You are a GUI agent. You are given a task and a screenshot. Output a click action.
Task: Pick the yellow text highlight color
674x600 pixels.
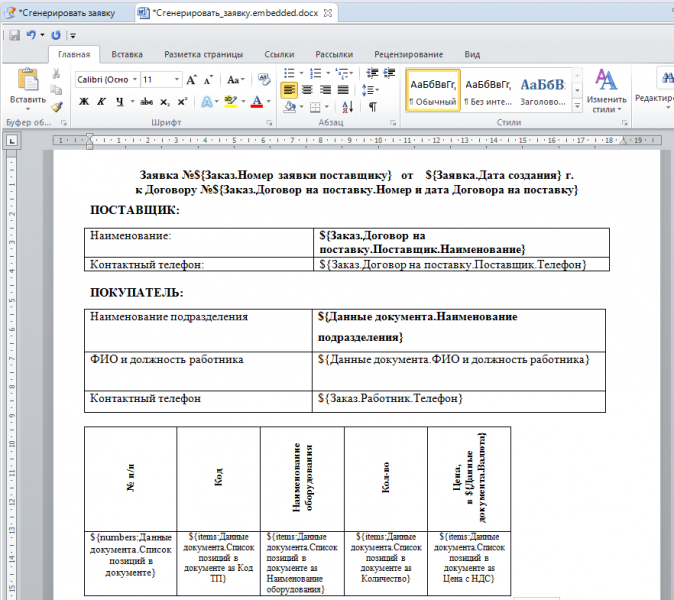coord(231,102)
